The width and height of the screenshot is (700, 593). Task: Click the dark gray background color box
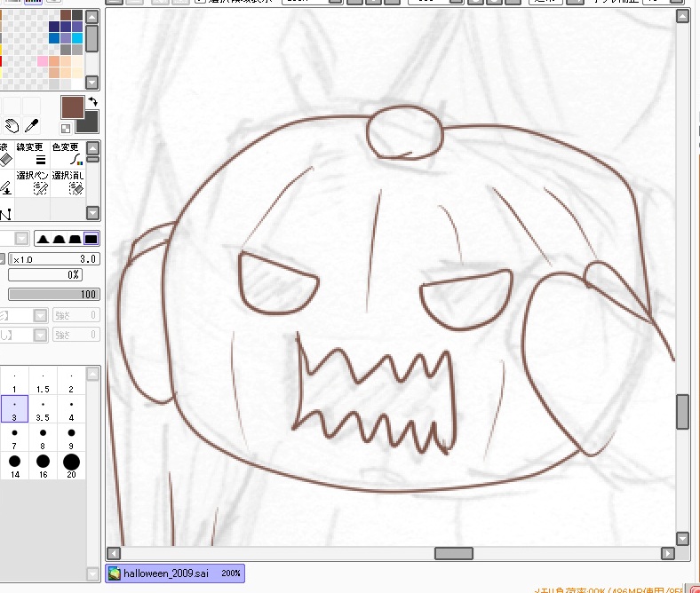click(x=90, y=124)
